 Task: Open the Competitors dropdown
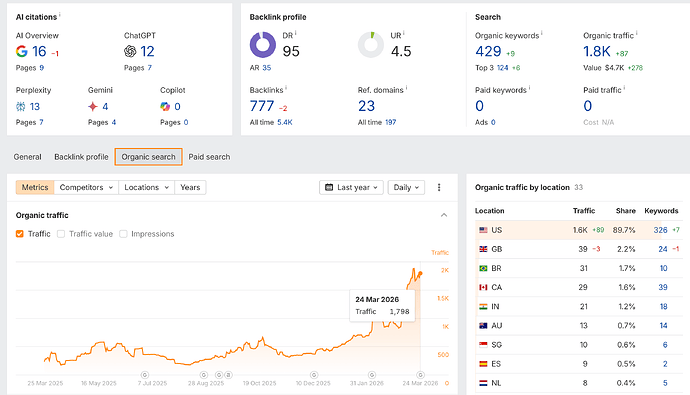pos(86,187)
